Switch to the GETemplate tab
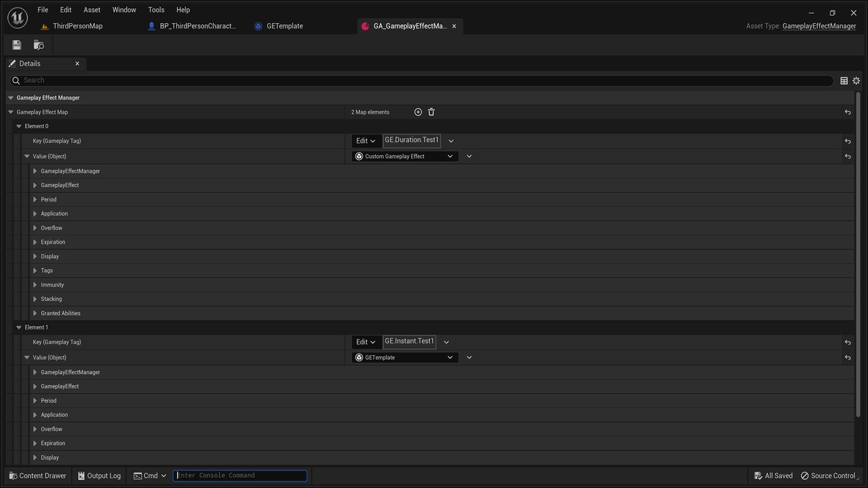Screen dimensions: 868x488 (284, 26)
